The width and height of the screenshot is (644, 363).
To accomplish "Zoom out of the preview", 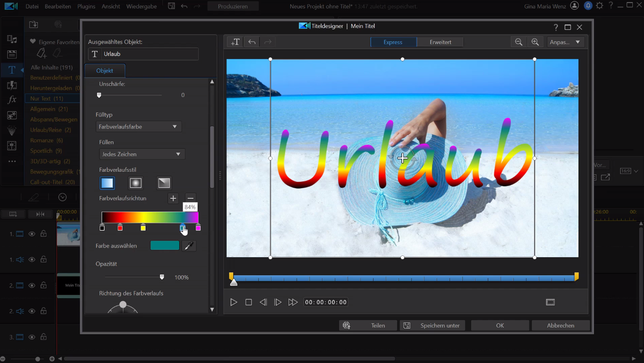I will [519, 42].
